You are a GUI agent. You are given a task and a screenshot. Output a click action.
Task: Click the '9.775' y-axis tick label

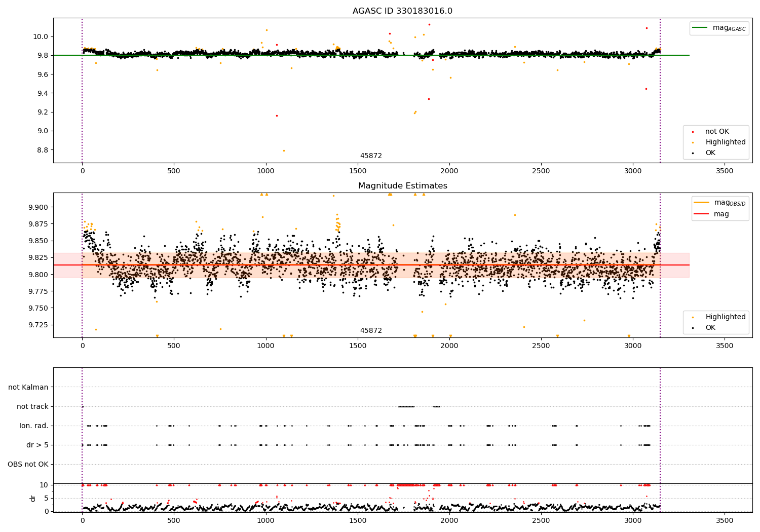coord(37,291)
